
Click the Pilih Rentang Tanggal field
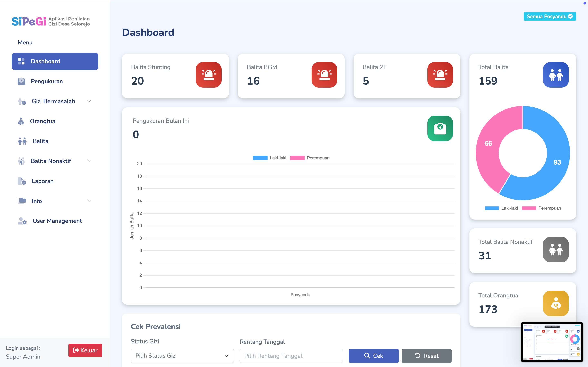click(x=291, y=356)
